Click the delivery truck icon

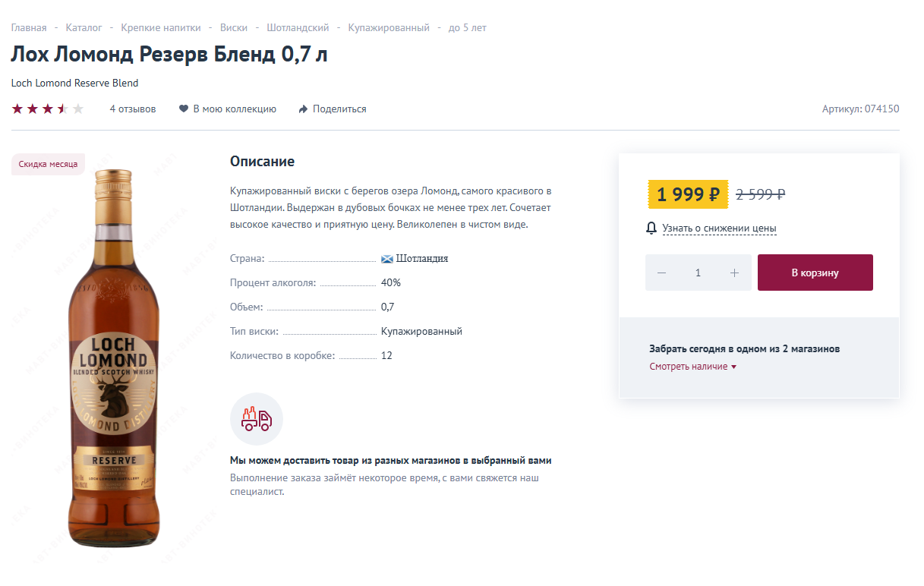tap(256, 418)
